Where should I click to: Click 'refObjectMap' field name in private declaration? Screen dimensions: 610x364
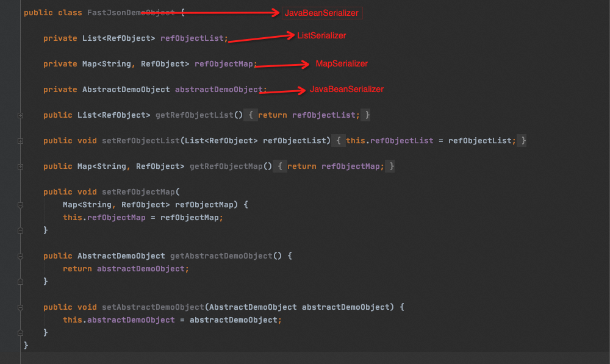224,64
